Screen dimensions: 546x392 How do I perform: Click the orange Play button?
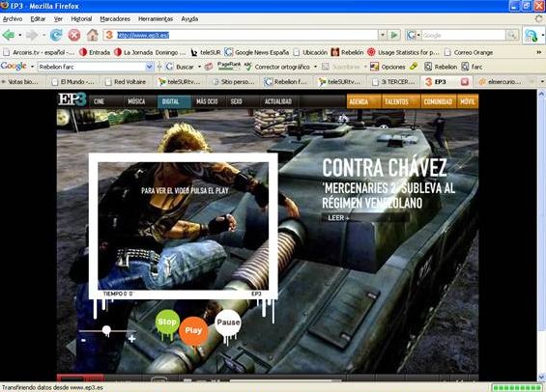pyautogui.click(x=193, y=330)
